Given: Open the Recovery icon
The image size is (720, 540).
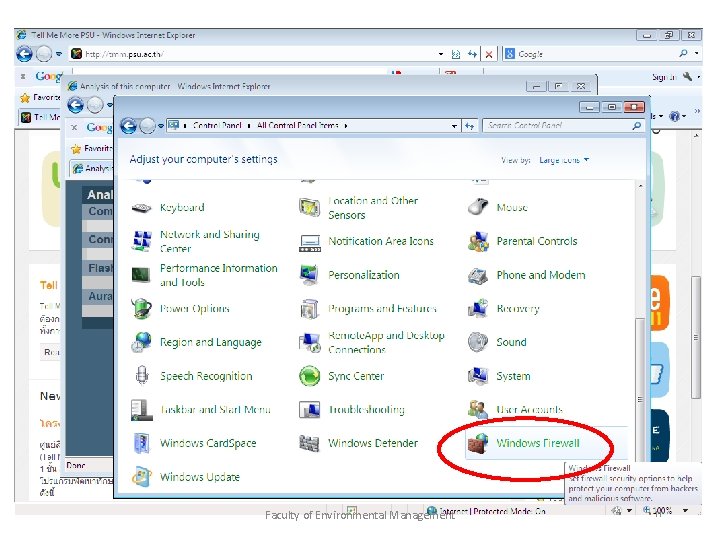Looking at the screenshot, I should (x=478, y=309).
